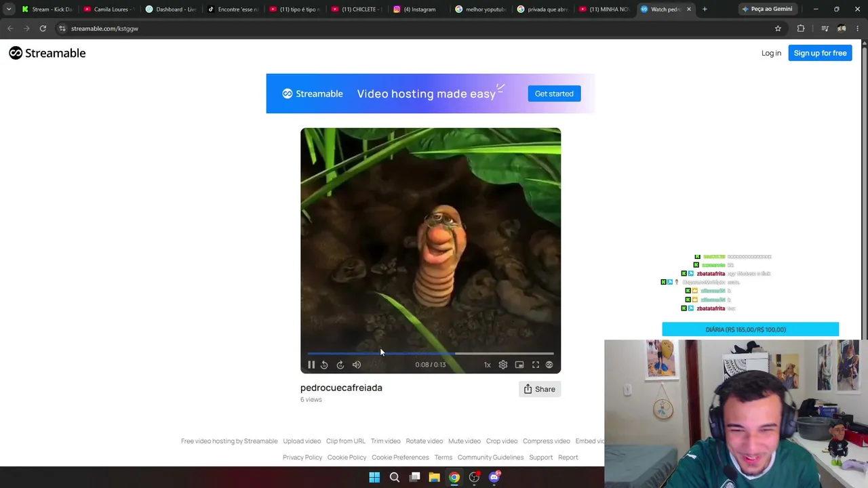Open the Trim video footer link

coord(386,441)
